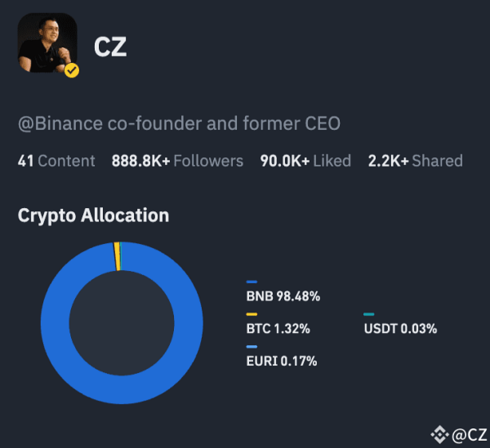Click the EURI light-blue legend marker
Screen dimensions: 490x448
pyautogui.click(x=252, y=347)
